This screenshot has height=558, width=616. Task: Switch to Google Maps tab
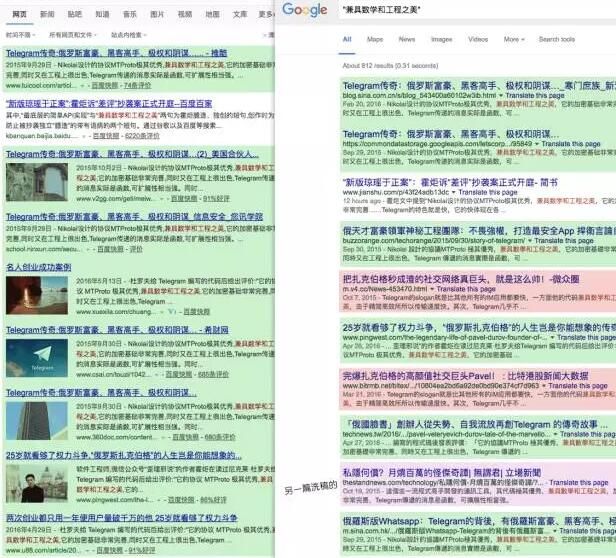click(375, 39)
